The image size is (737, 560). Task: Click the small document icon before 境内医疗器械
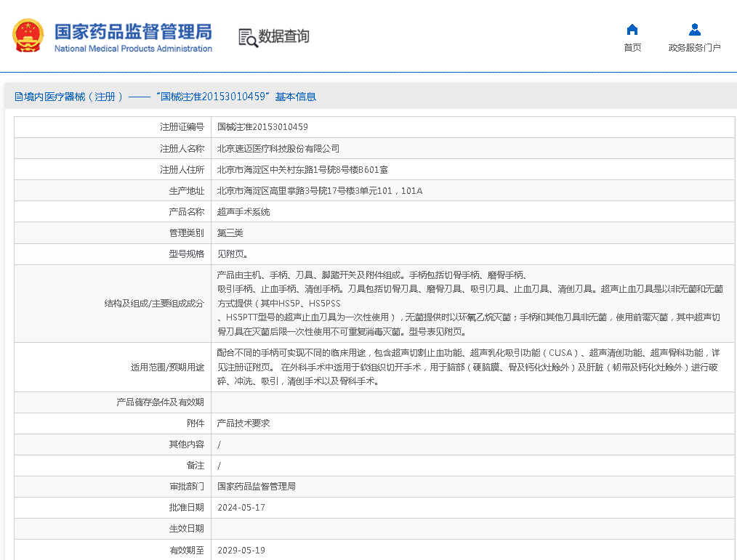click(19, 97)
